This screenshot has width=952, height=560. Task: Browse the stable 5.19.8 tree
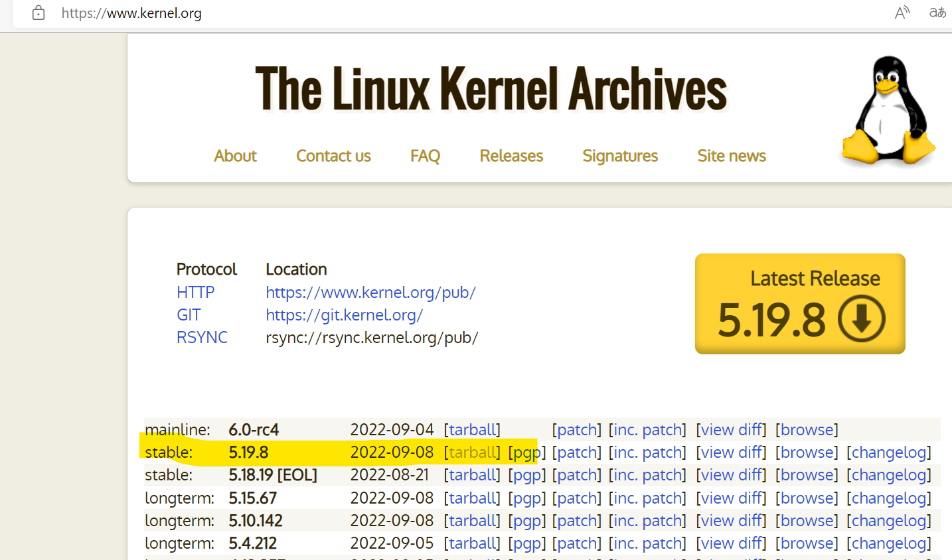tap(807, 453)
